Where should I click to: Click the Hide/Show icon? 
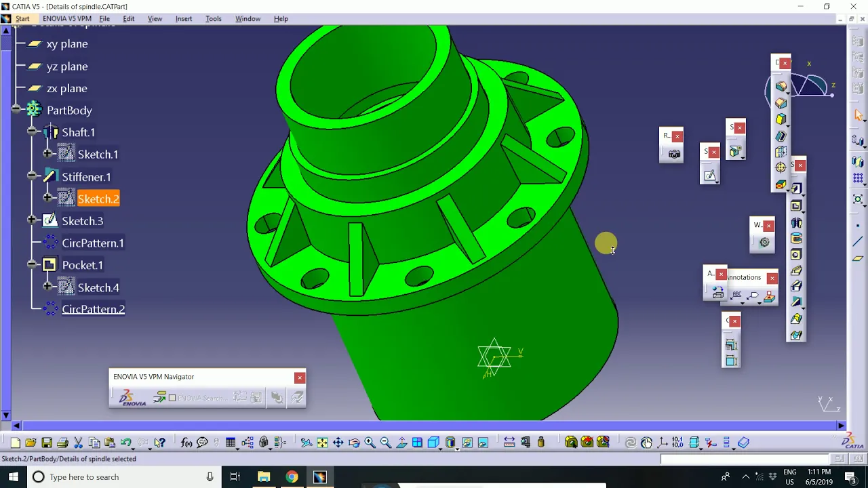click(467, 443)
